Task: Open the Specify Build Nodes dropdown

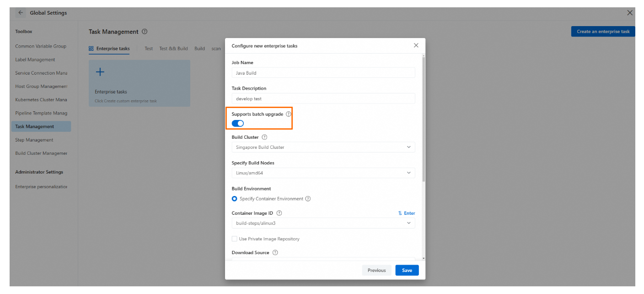Action: click(323, 173)
